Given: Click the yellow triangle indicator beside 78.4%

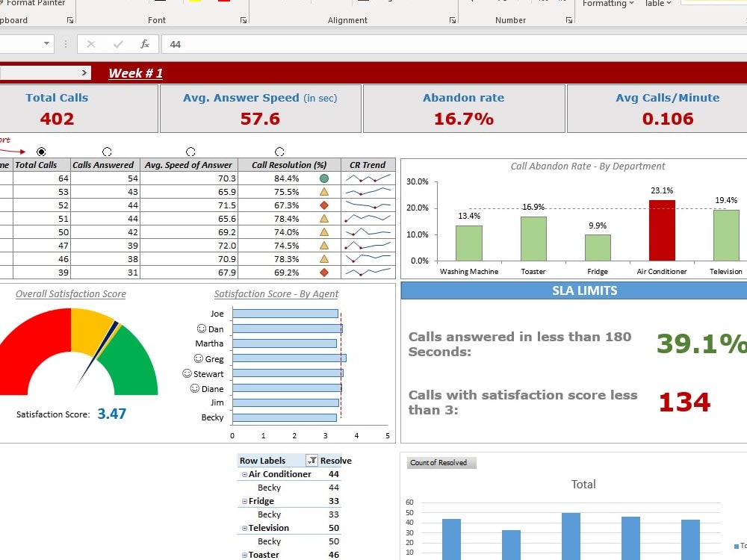Looking at the screenshot, I should [324, 219].
